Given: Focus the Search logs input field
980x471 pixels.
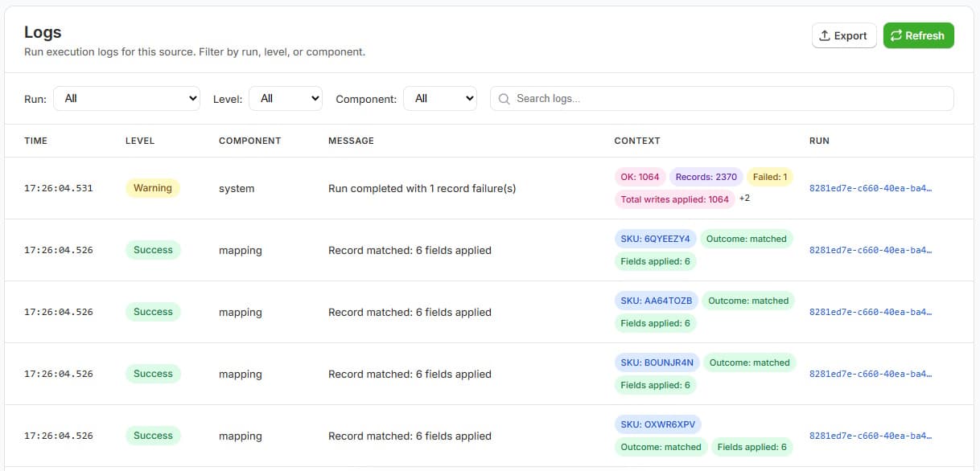Looking at the screenshot, I should (x=722, y=98).
